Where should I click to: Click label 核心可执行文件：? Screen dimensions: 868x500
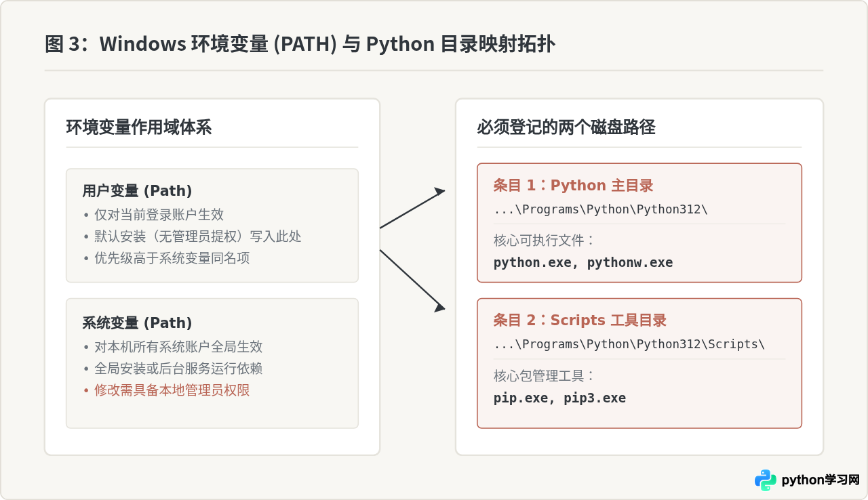[545, 241]
